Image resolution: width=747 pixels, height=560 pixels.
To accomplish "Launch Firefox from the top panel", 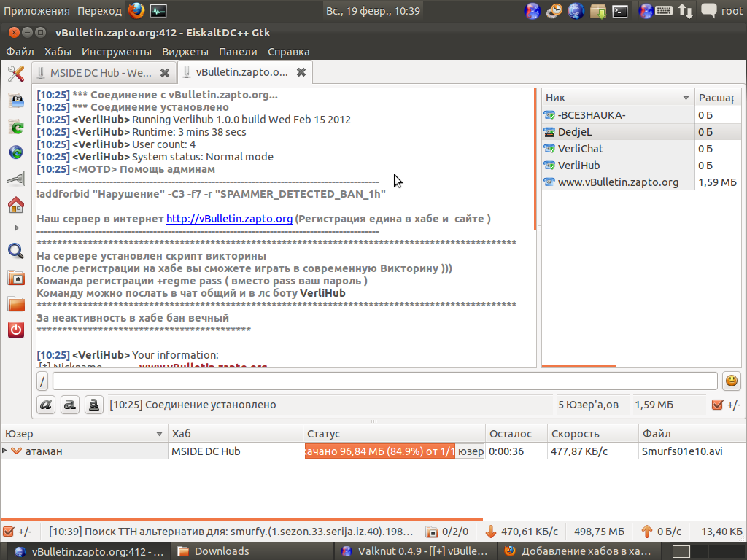I will (x=136, y=10).
